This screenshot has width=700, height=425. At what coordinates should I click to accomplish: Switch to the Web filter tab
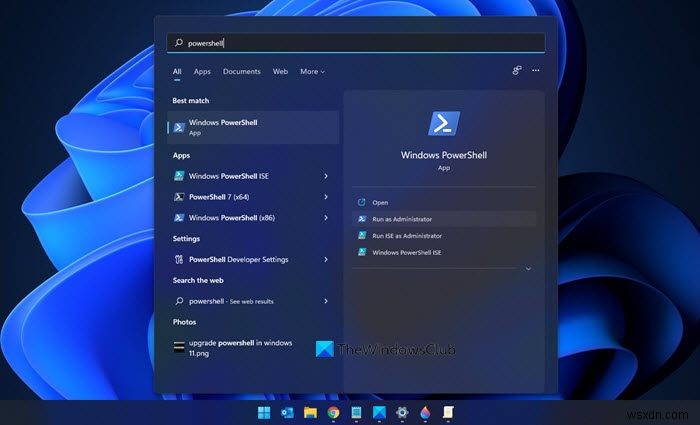(x=280, y=71)
